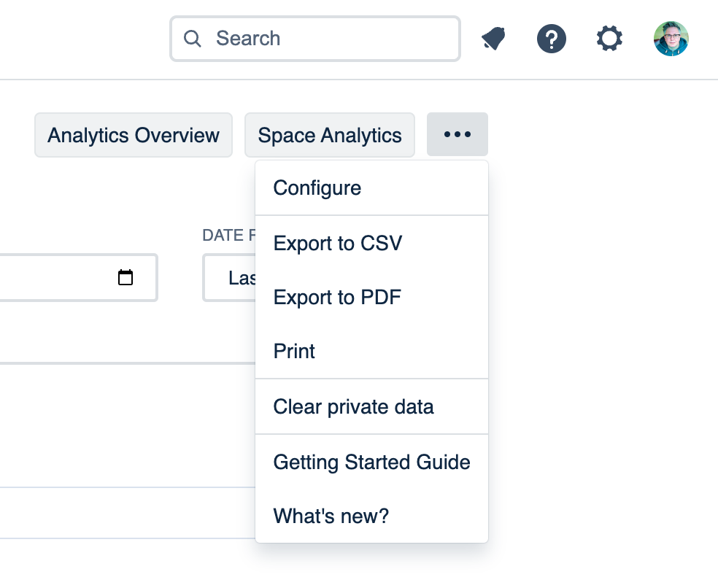Image resolution: width=718 pixels, height=588 pixels.
Task: Click the DATE range field label
Action: coord(228,235)
